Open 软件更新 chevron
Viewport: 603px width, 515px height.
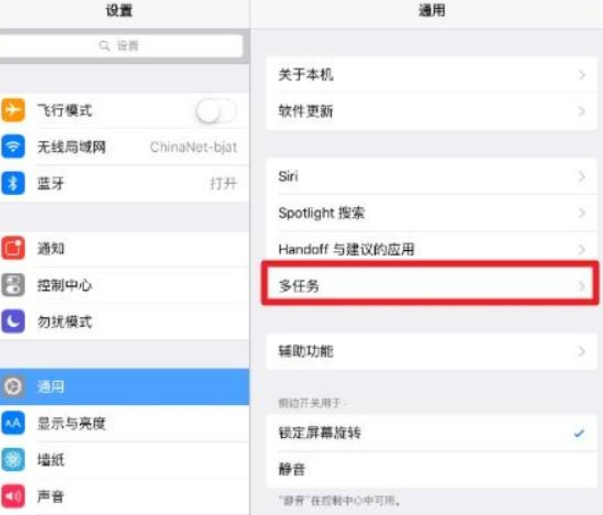tap(582, 111)
